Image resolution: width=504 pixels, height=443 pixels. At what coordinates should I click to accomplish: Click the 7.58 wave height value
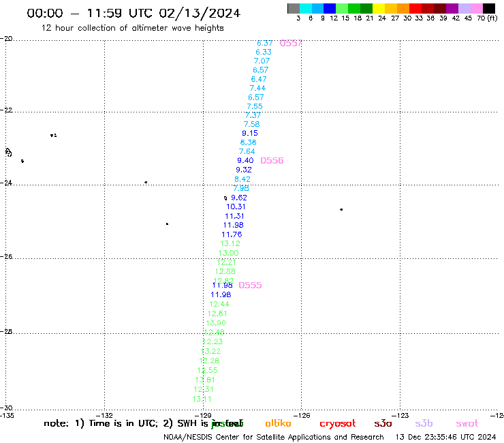click(x=252, y=124)
